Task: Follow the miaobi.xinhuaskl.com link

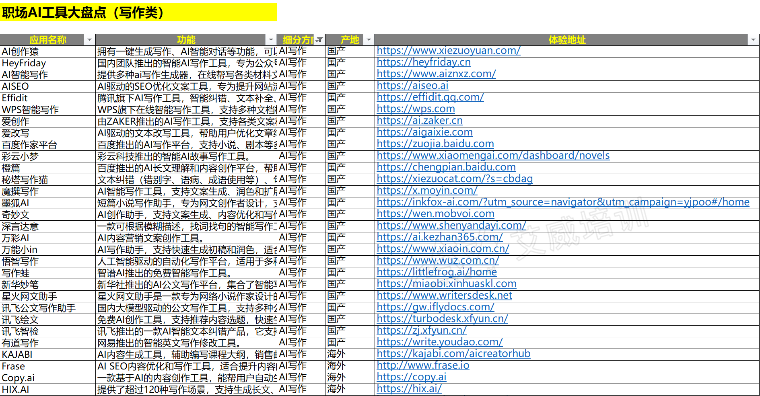Action: [x=446, y=284]
